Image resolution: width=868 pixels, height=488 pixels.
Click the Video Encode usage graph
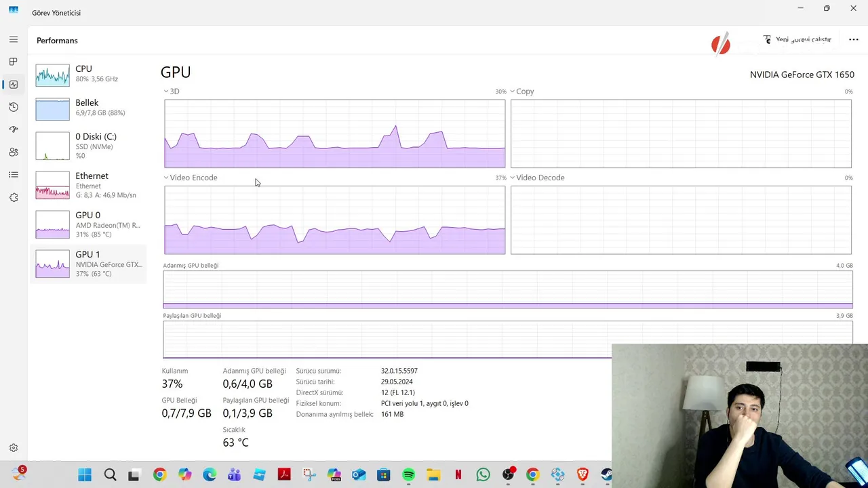click(334, 220)
